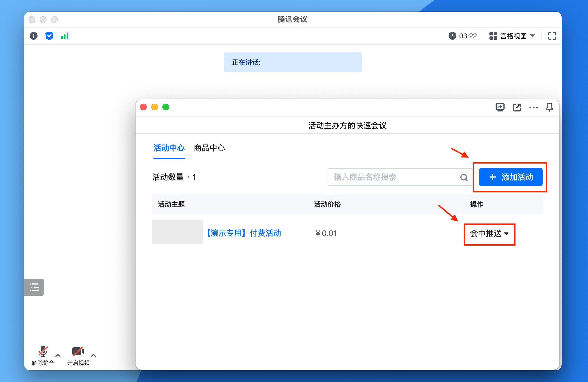Open the three-dot more options menu
This screenshot has height=382, width=588.
(534, 108)
